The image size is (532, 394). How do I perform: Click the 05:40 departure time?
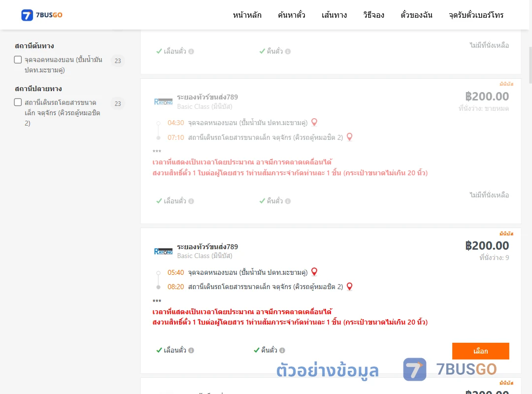(x=176, y=272)
